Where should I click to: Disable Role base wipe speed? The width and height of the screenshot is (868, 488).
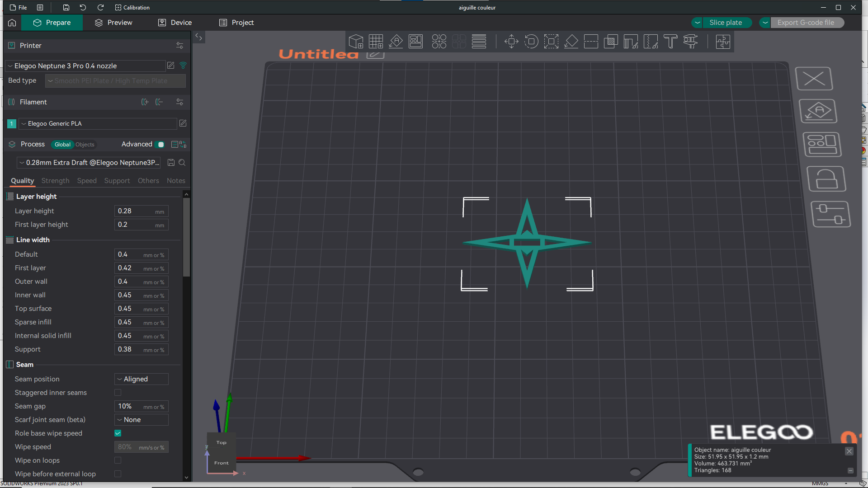click(x=118, y=433)
